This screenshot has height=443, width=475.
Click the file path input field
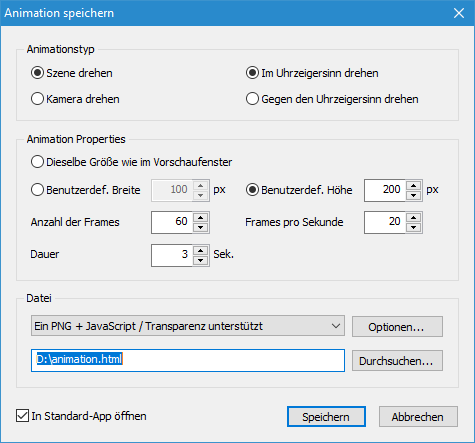pos(188,360)
